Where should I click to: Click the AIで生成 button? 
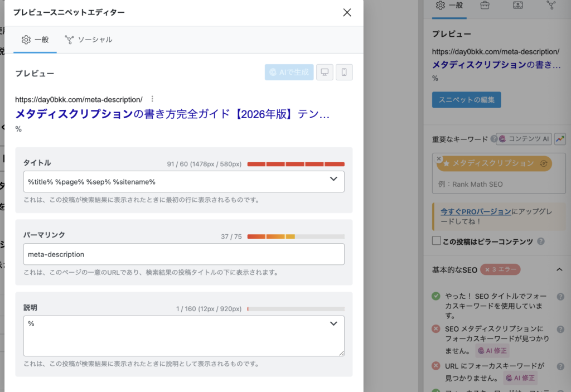click(x=289, y=72)
